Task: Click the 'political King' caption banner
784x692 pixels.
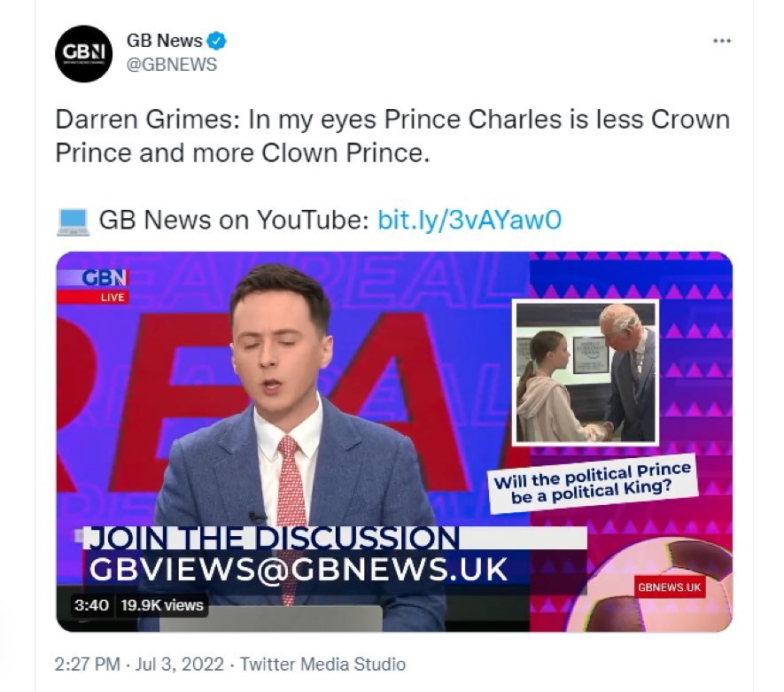Action: [x=593, y=484]
